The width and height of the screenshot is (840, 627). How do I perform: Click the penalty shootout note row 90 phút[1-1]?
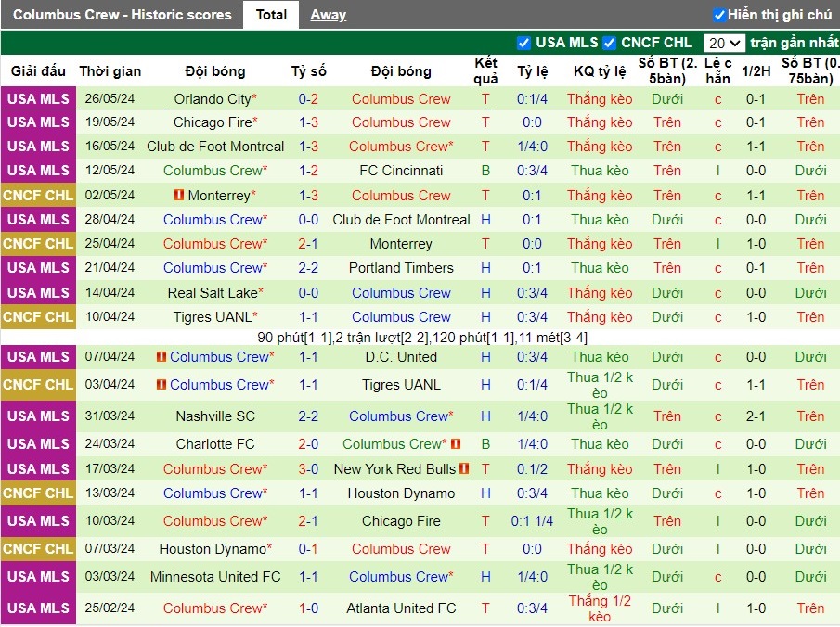422,338
